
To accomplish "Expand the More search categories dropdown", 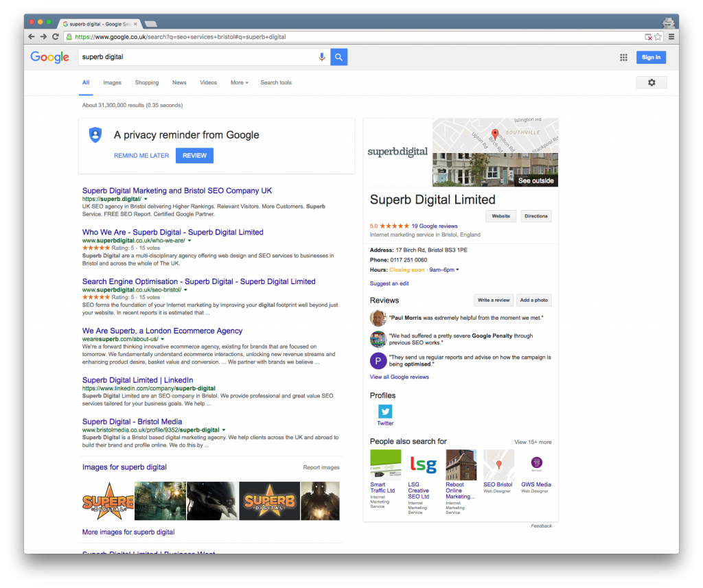I will [239, 82].
